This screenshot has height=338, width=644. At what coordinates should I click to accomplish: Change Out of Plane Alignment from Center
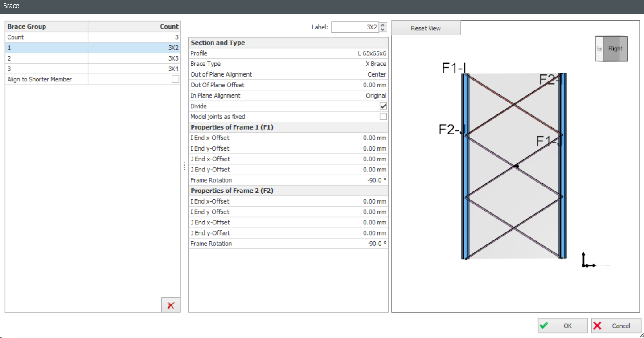point(360,74)
